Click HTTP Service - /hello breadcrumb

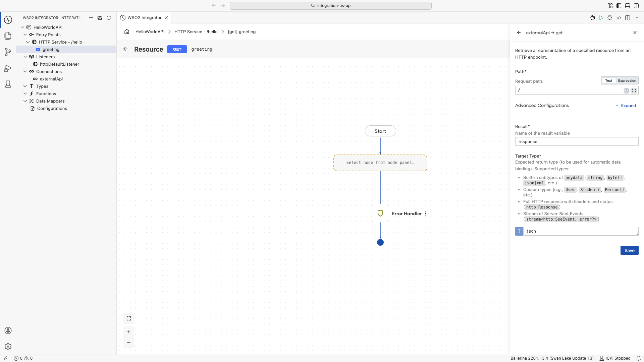(x=196, y=32)
